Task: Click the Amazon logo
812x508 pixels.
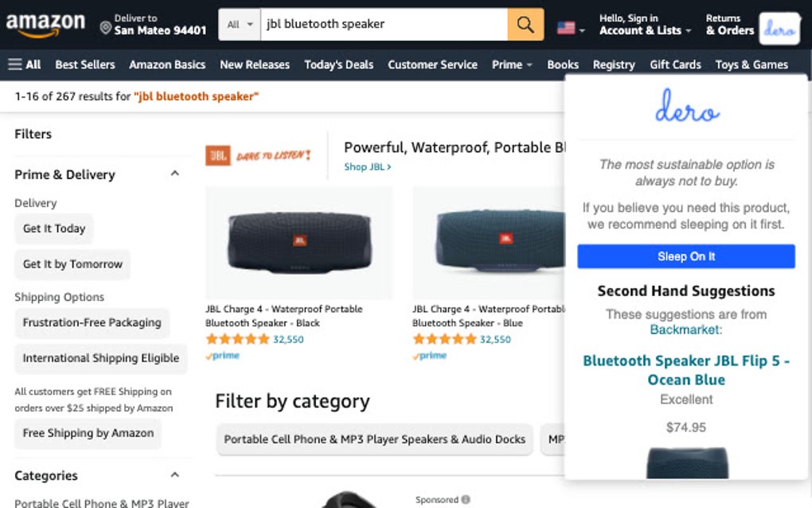Action: coord(44,24)
